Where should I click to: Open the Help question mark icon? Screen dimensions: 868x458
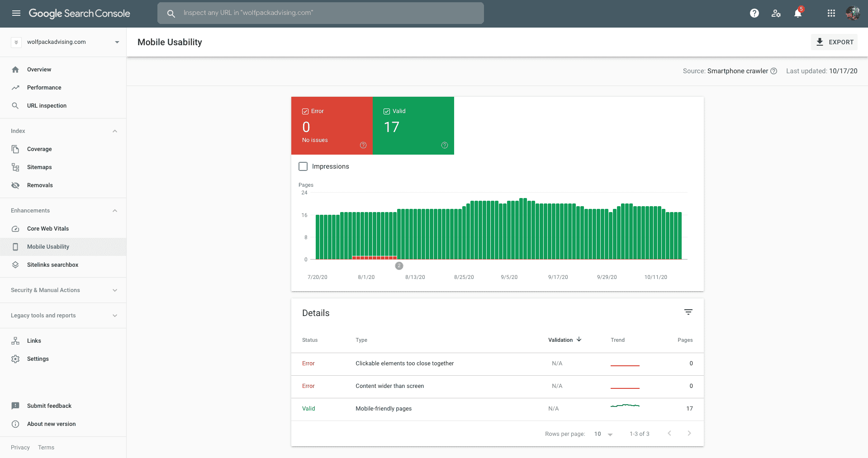click(x=754, y=13)
